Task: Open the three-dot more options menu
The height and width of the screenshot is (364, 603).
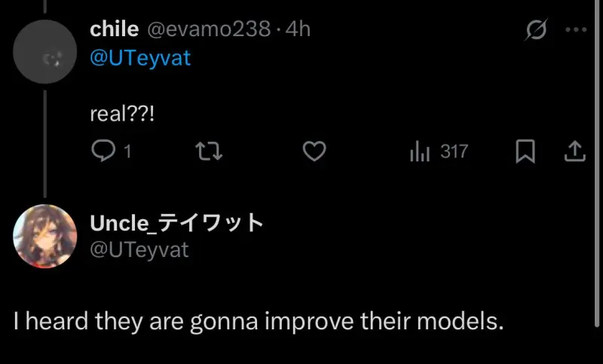Action: pos(575,30)
